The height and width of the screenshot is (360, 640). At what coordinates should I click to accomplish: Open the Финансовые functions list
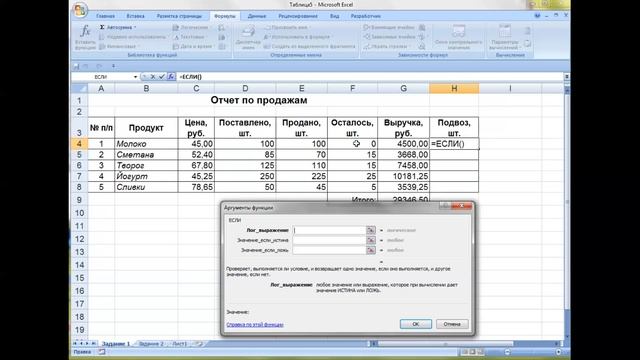coord(120,47)
